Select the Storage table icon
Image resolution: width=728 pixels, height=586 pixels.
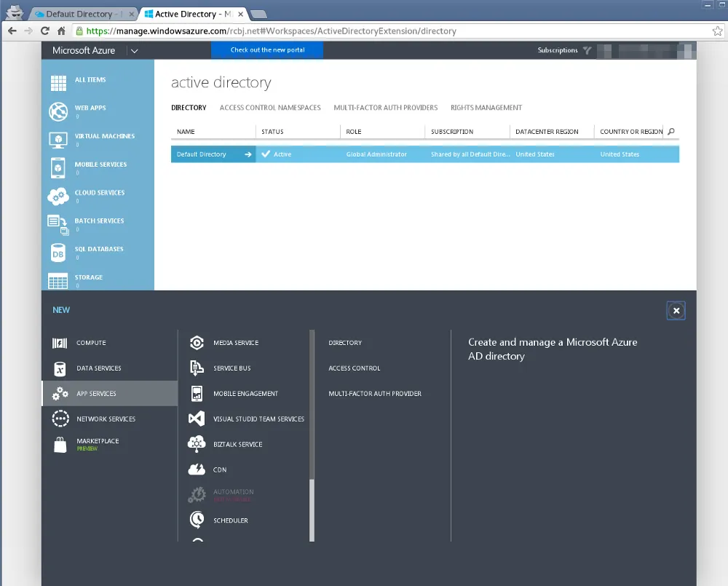pyautogui.click(x=58, y=281)
